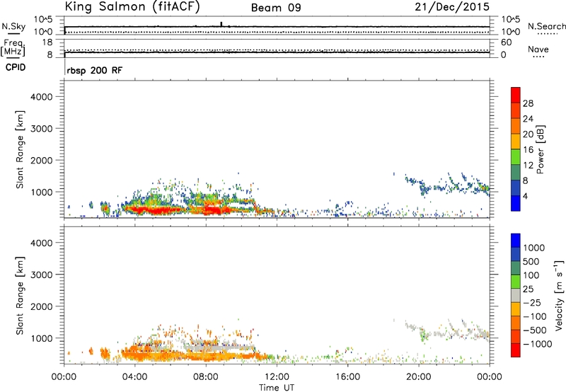Click the '2000' tick of the velocity panel
The height and width of the screenshot is (392, 566).
click(x=41, y=306)
